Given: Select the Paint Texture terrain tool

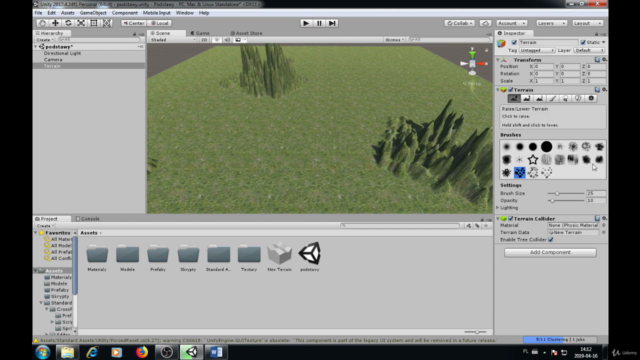Looking at the screenshot, I should (553, 98).
